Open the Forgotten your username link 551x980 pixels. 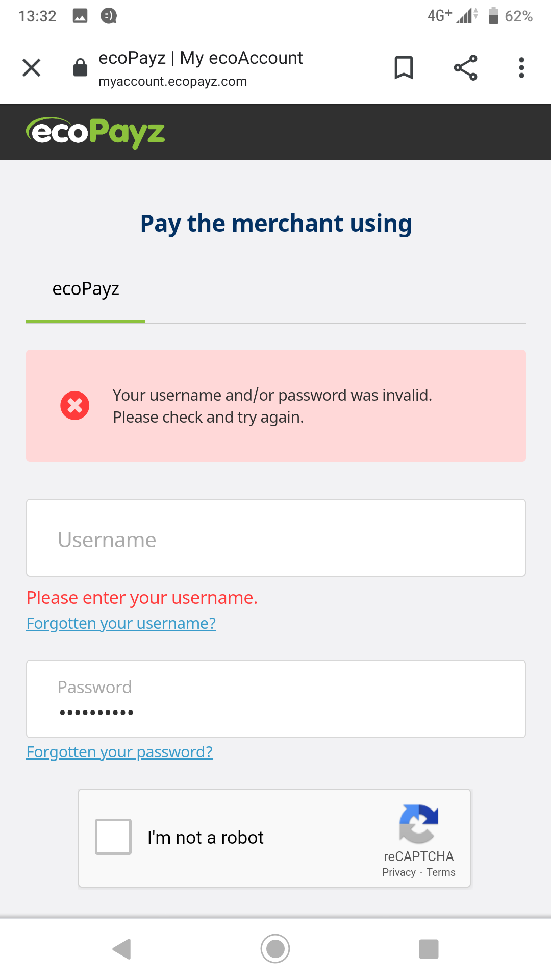point(121,623)
